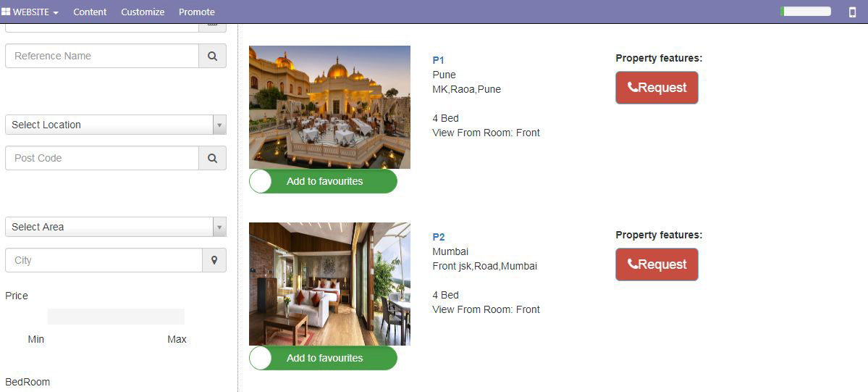Open the Promote menu
The width and height of the screenshot is (868, 392).
[196, 12]
